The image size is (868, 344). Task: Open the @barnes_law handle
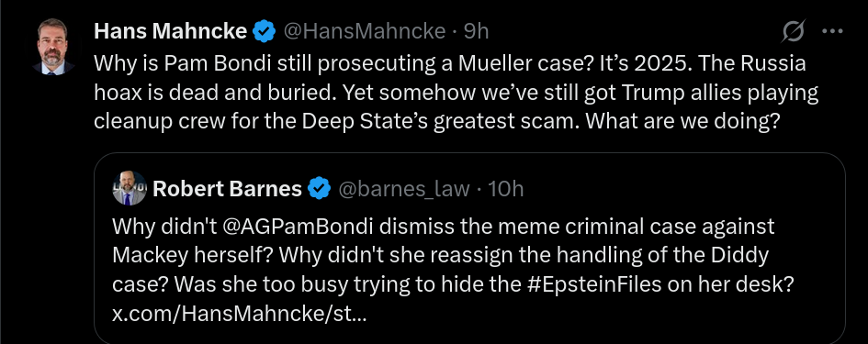point(403,189)
